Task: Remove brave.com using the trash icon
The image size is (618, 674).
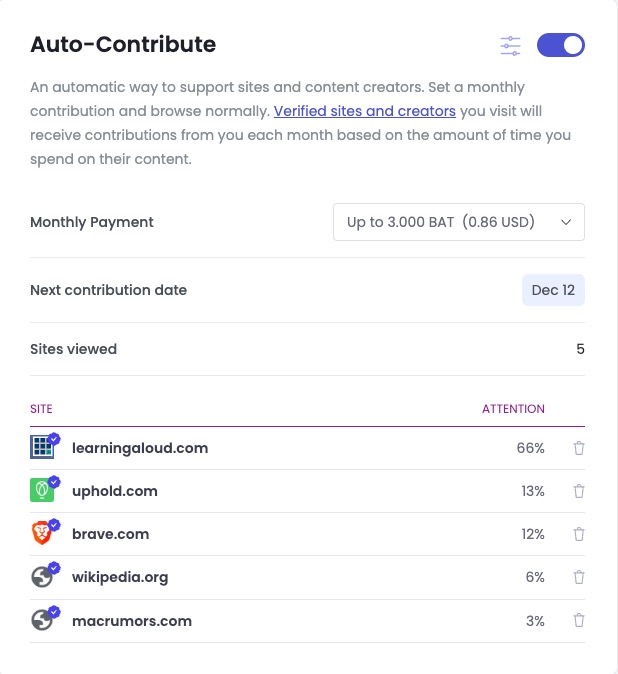Action: coord(579,534)
